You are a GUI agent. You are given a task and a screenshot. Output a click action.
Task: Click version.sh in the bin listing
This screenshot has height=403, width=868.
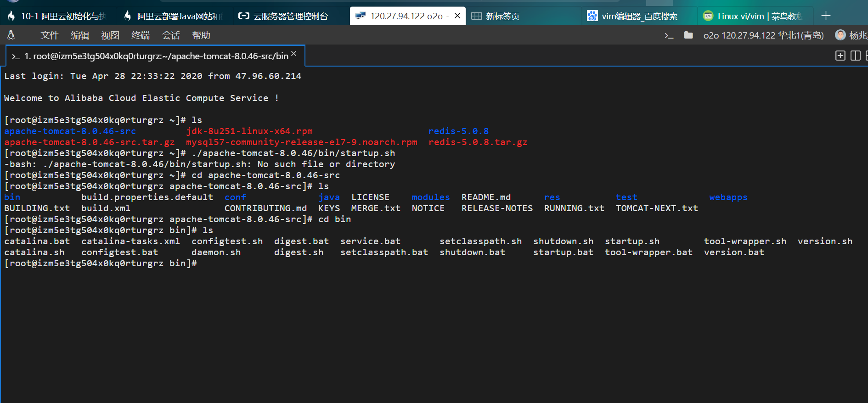point(825,241)
